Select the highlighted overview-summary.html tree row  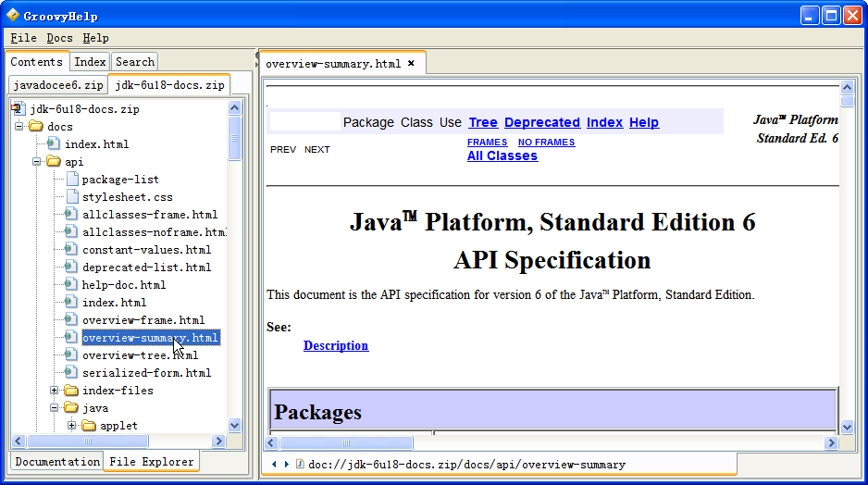click(x=151, y=337)
